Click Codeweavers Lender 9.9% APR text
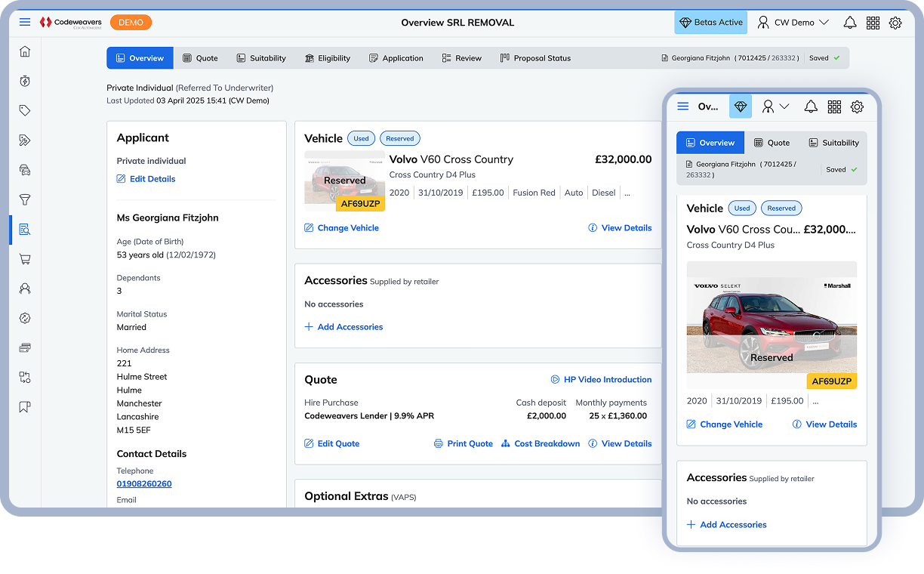Screen dimensions: 924x574 pyautogui.click(x=369, y=416)
